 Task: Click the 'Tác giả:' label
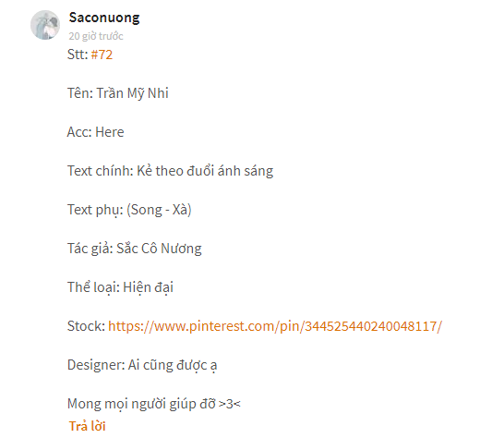[x=90, y=249]
